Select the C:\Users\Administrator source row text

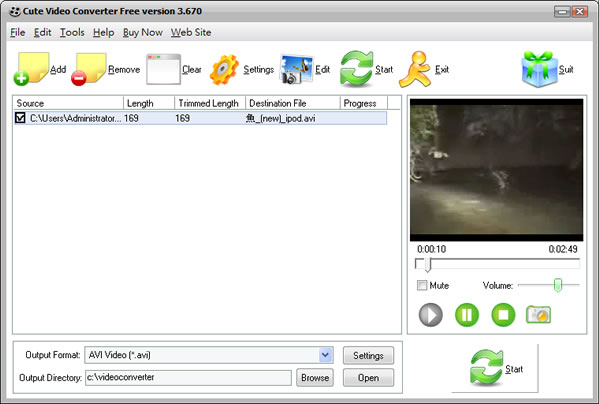pos(75,118)
